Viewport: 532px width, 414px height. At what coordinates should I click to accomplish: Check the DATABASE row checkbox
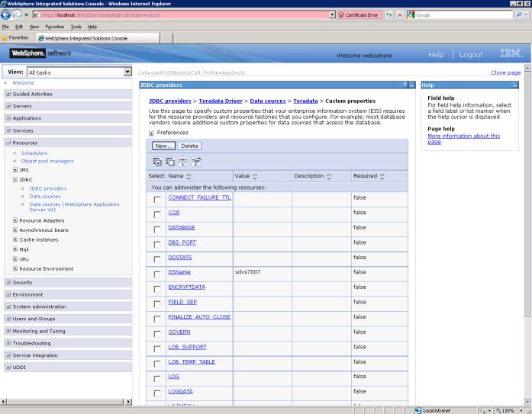pos(157,229)
